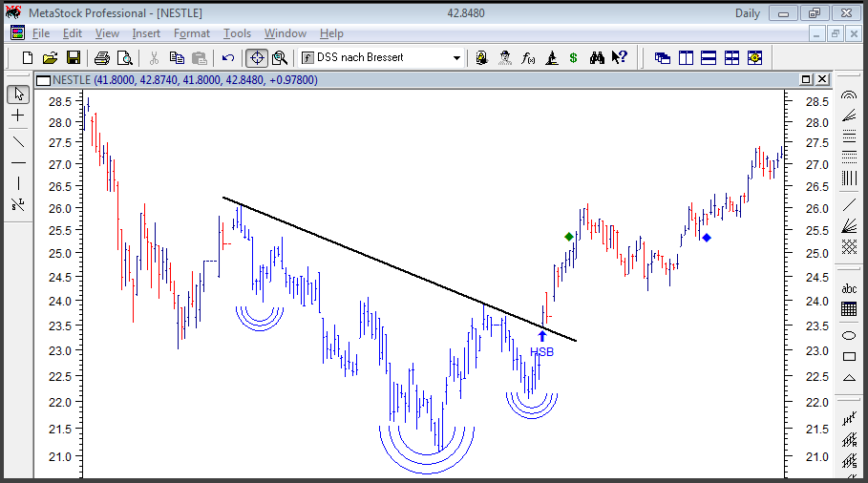Click the green dollar sign icon
This screenshot has width=868, height=483.
click(574, 57)
